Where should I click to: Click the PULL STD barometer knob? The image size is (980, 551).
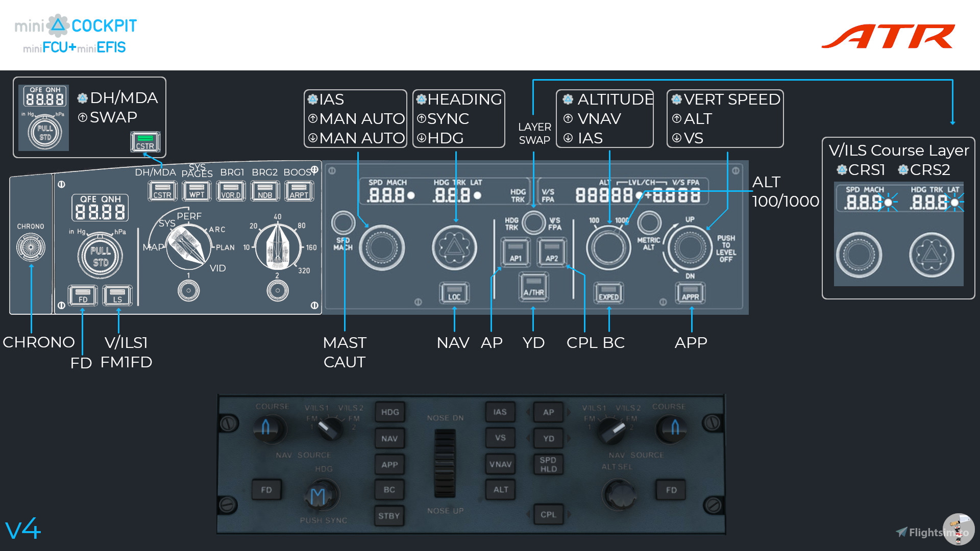click(100, 257)
